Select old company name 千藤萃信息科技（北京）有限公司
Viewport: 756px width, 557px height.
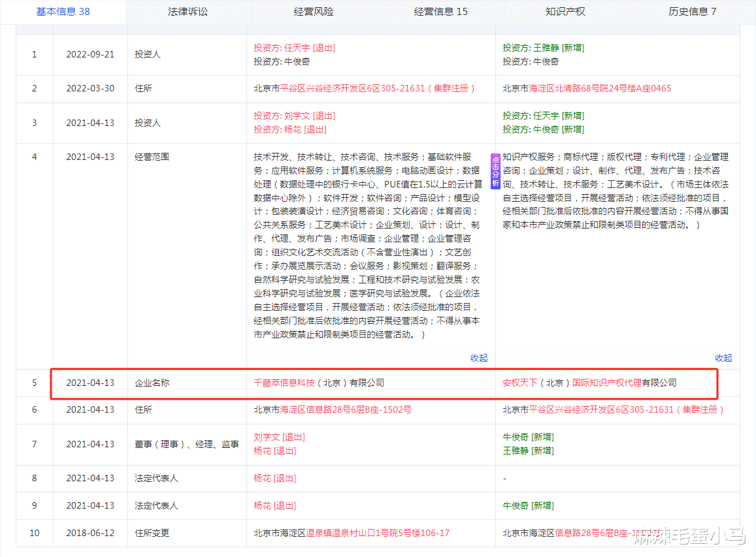319,383
